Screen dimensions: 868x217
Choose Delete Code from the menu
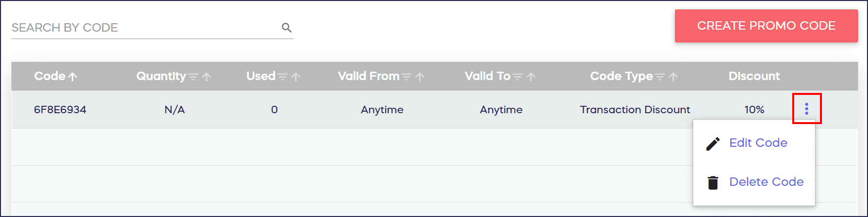click(x=766, y=182)
